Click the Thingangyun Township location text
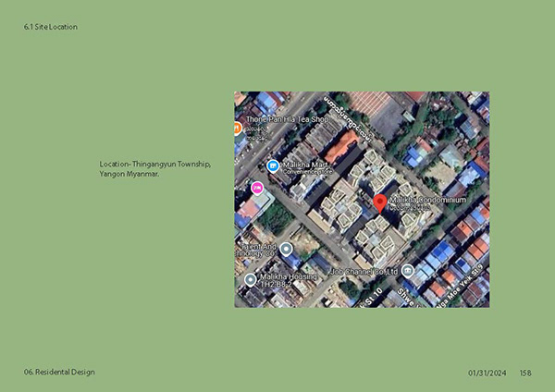The image size is (555, 392). coord(155,164)
